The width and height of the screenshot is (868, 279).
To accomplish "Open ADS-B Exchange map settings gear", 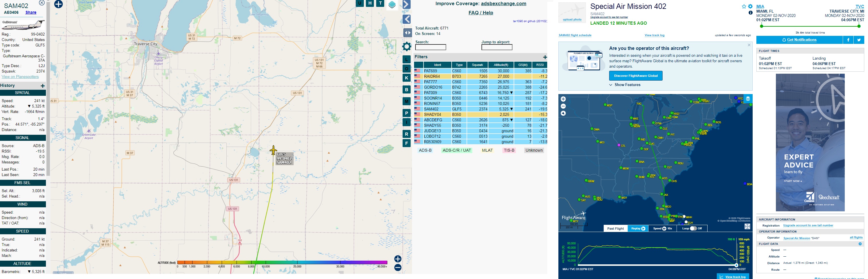I will point(407,46).
